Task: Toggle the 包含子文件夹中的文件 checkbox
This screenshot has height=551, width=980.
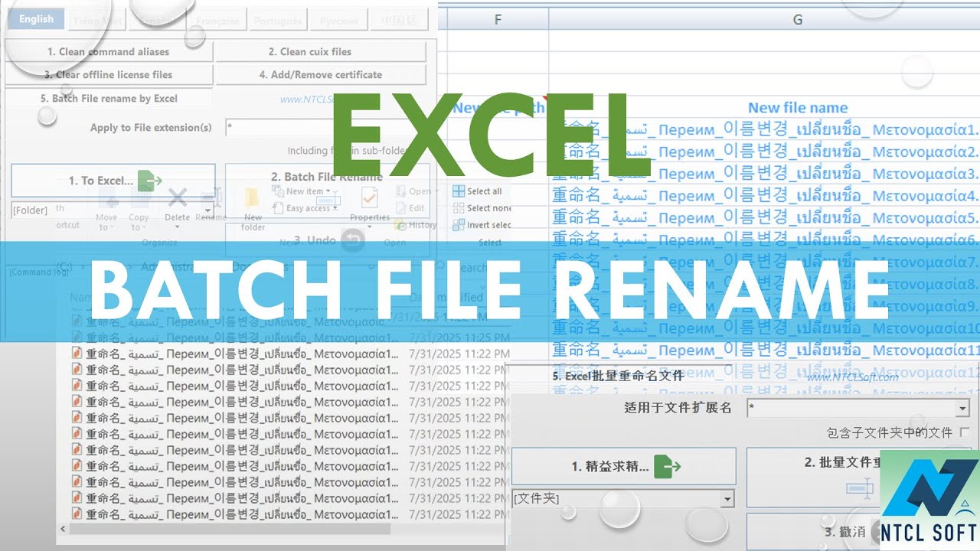Action: coord(964,432)
